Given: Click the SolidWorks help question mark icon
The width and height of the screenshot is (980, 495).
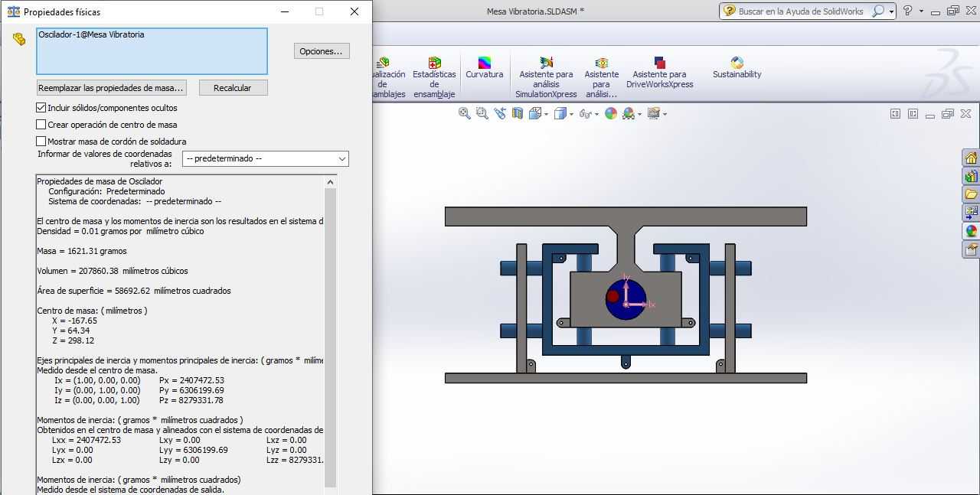Looking at the screenshot, I should point(907,11).
